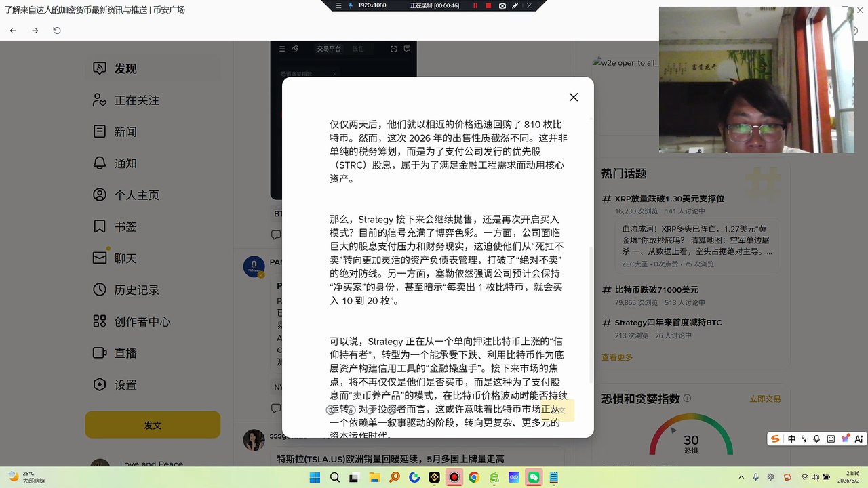Reload the page with refresh icon

point(57,30)
